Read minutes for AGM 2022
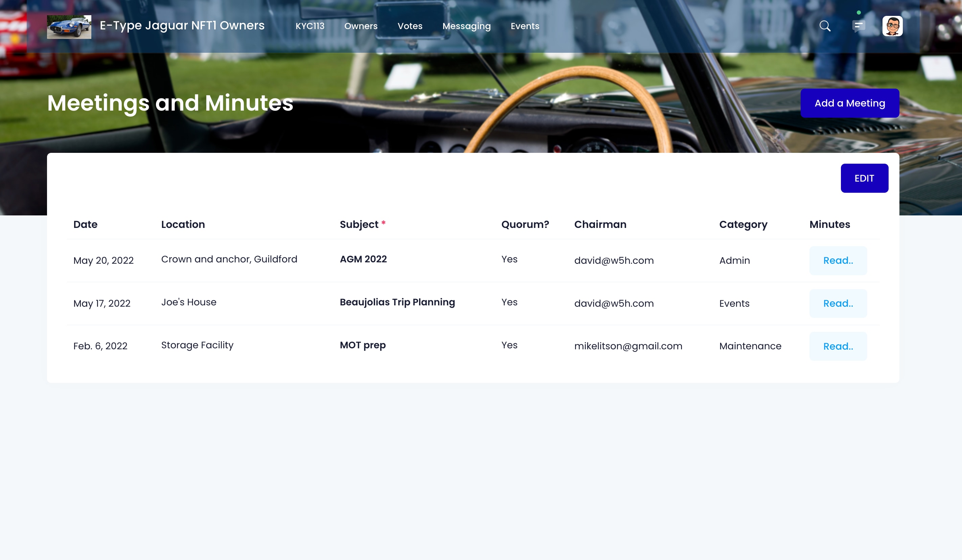This screenshot has width=962, height=560. (x=838, y=260)
